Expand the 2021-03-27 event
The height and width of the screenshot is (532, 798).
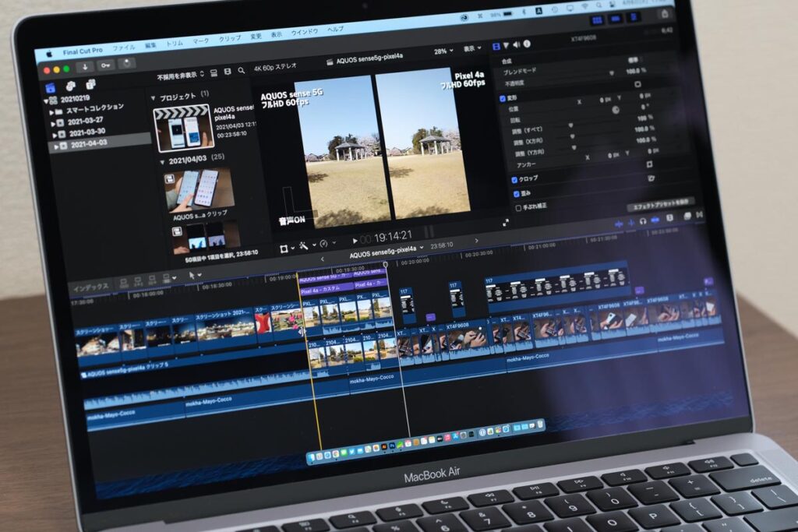click(x=53, y=124)
